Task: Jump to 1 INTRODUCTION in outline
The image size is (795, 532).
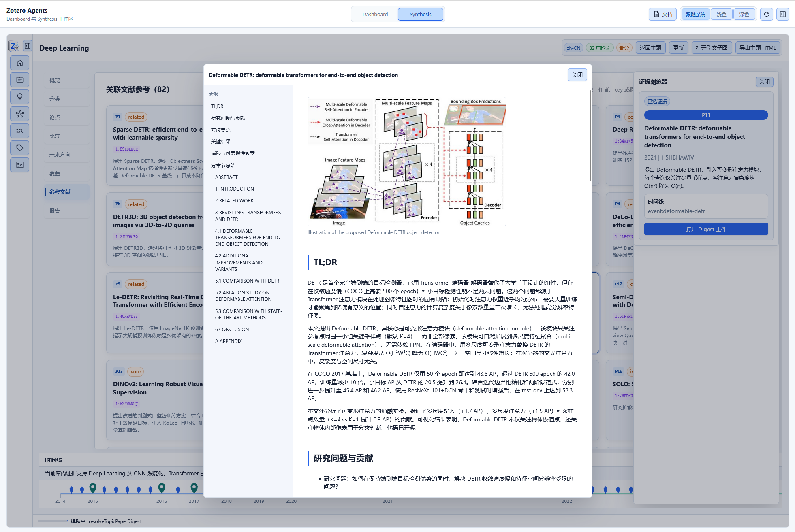Action: coord(235,189)
